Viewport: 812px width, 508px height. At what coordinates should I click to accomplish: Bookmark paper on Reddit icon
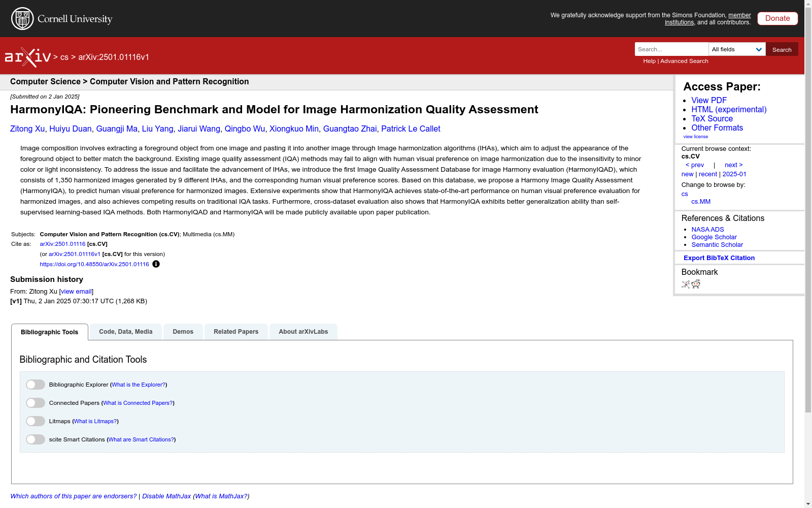pos(696,284)
